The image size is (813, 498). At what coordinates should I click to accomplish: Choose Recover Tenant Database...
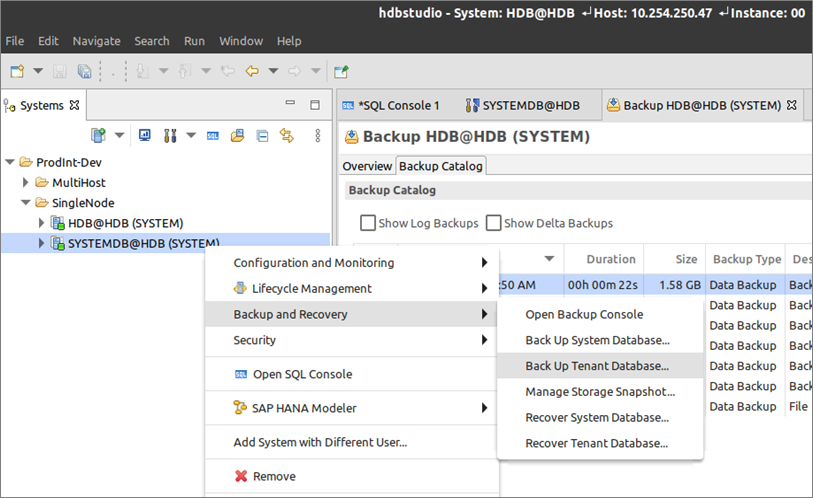tap(600, 444)
